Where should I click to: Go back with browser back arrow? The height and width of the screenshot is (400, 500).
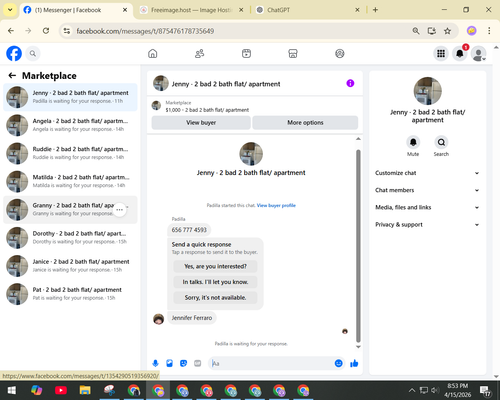[x=11, y=31]
